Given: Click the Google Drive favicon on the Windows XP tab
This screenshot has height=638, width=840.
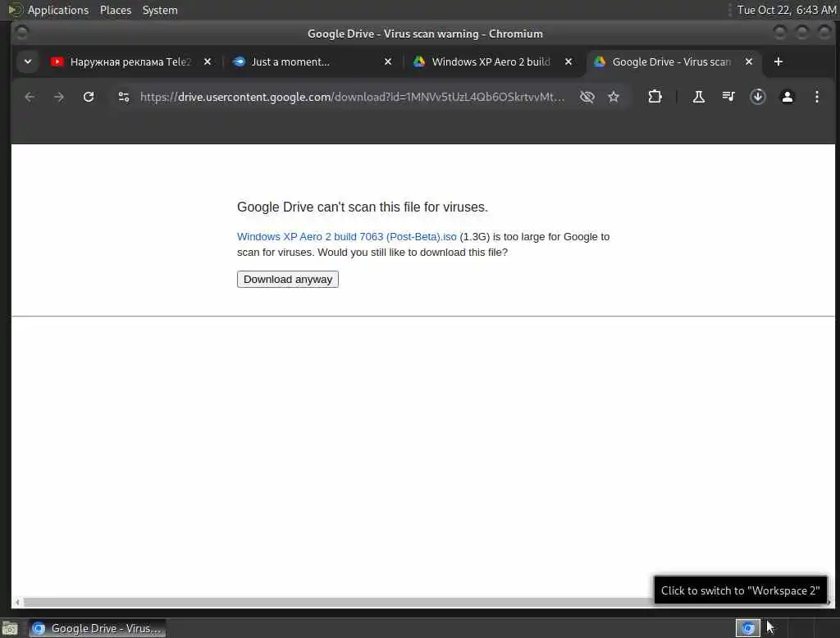Looking at the screenshot, I should click(419, 62).
